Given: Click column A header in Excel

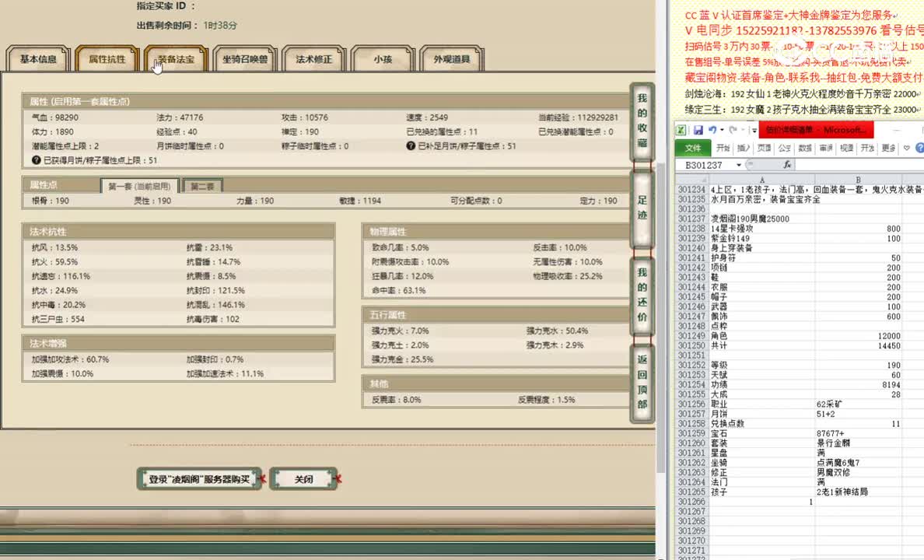Looking at the screenshot, I should [762, 180].
